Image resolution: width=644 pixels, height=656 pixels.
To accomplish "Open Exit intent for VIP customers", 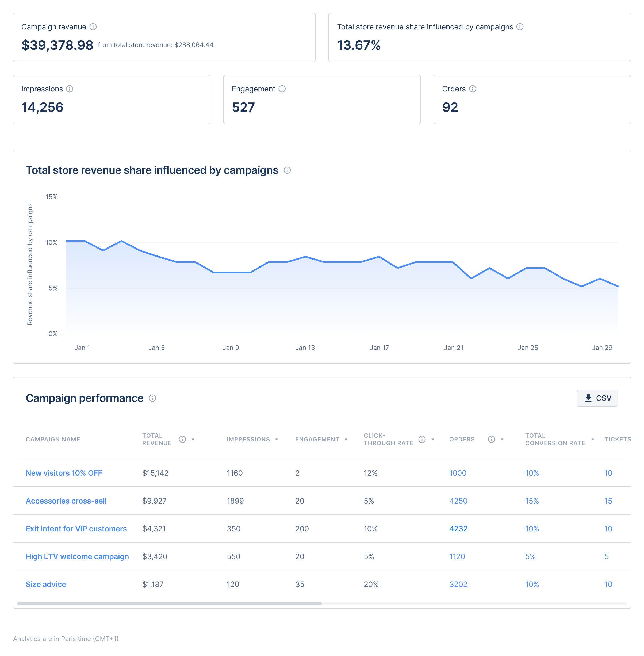I will [76, 528].
